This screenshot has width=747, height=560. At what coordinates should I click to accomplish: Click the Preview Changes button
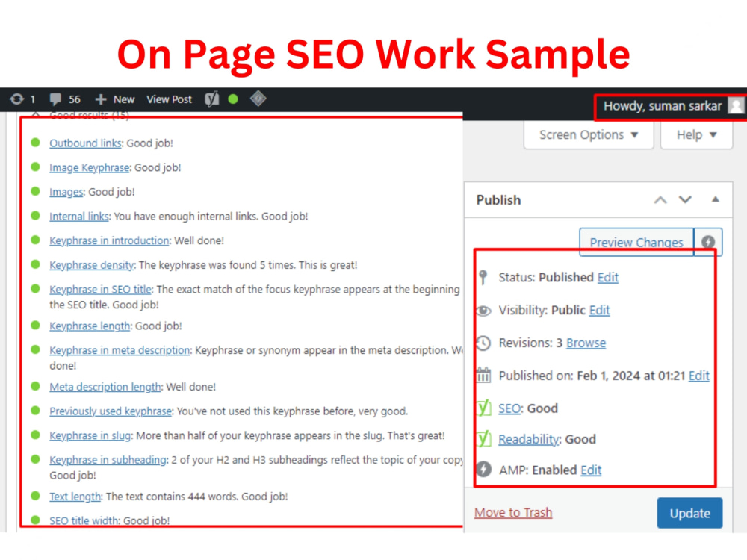[x=636, y=242]
